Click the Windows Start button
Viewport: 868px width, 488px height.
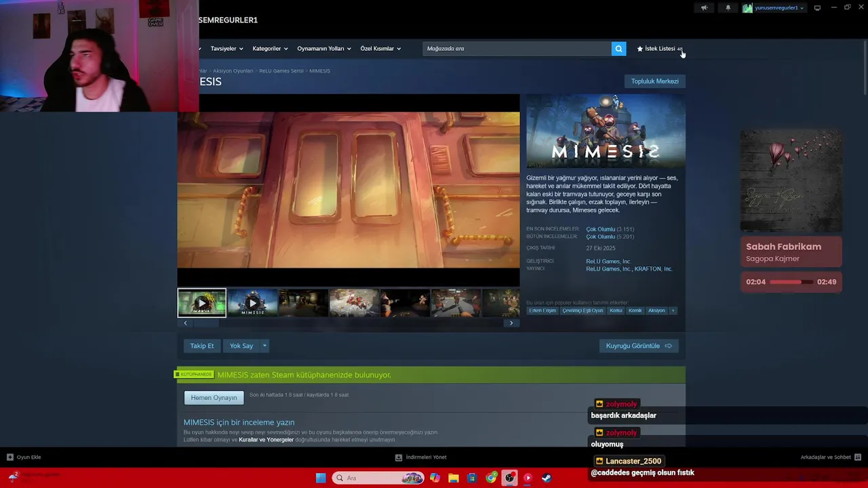point(321,478)
